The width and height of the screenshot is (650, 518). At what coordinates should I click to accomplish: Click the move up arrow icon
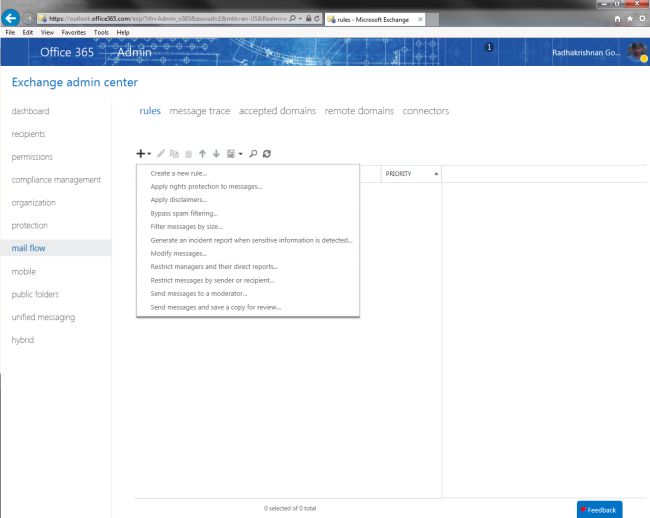(x=202, y=154)
